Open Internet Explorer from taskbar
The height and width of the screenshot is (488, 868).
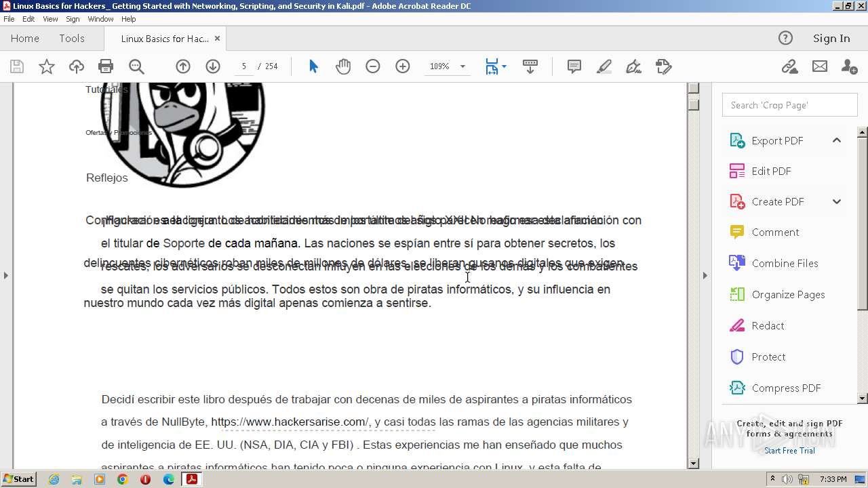(54, 479)
